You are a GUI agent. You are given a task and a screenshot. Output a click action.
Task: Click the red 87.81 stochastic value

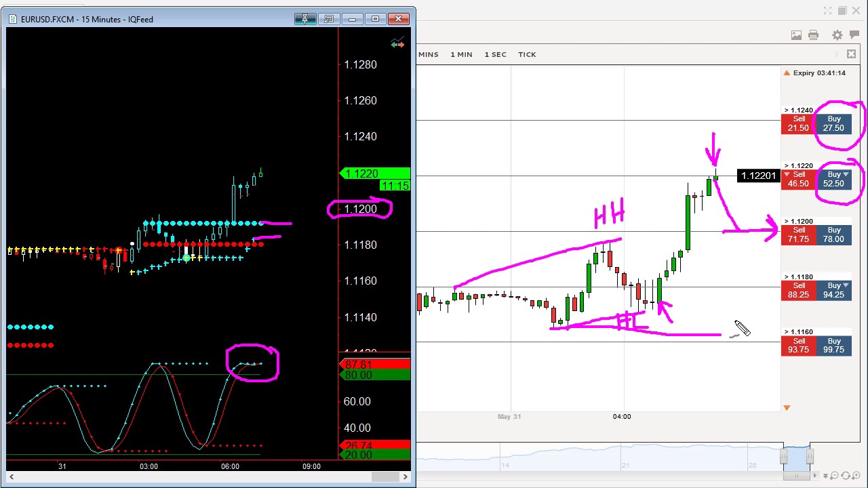pyautogui.click(x=375, y=365)
